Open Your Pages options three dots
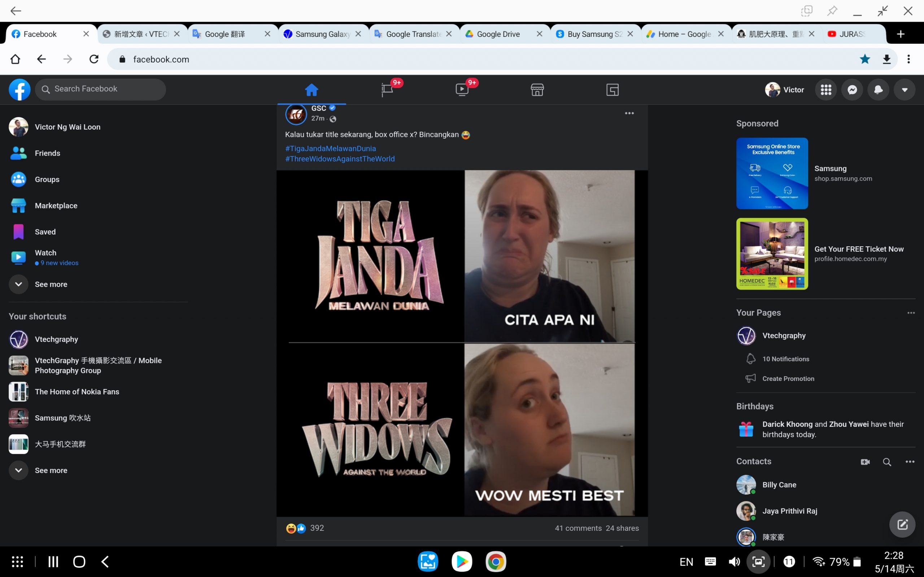This screenshot has height=577, width=924. click(x=911, y=313)
